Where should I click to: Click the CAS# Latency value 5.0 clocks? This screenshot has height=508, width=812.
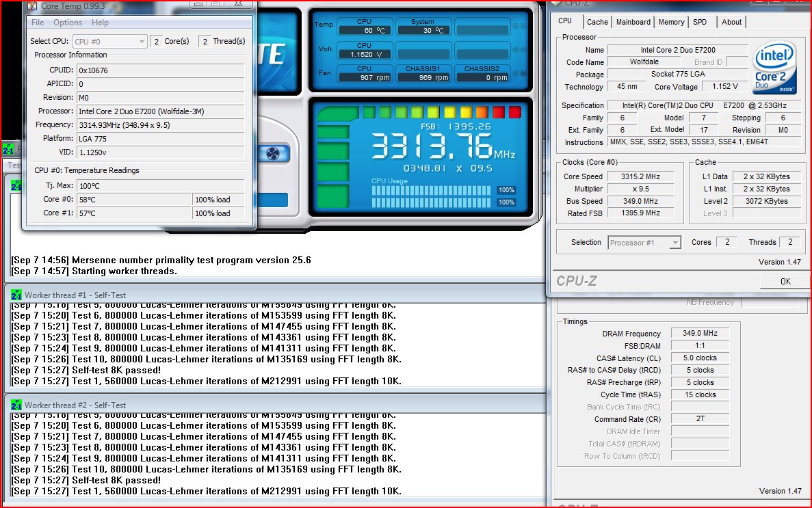pos(700,358)
